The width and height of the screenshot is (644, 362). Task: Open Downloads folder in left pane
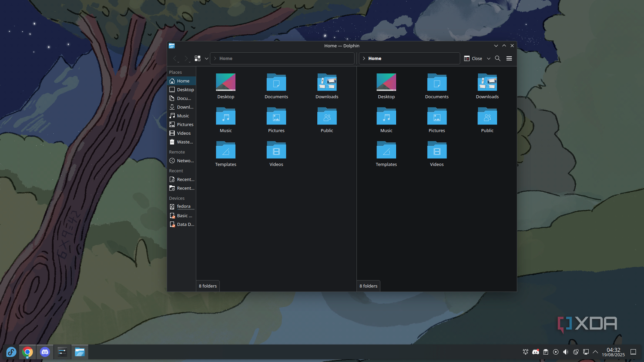click(x=327, y=86)
